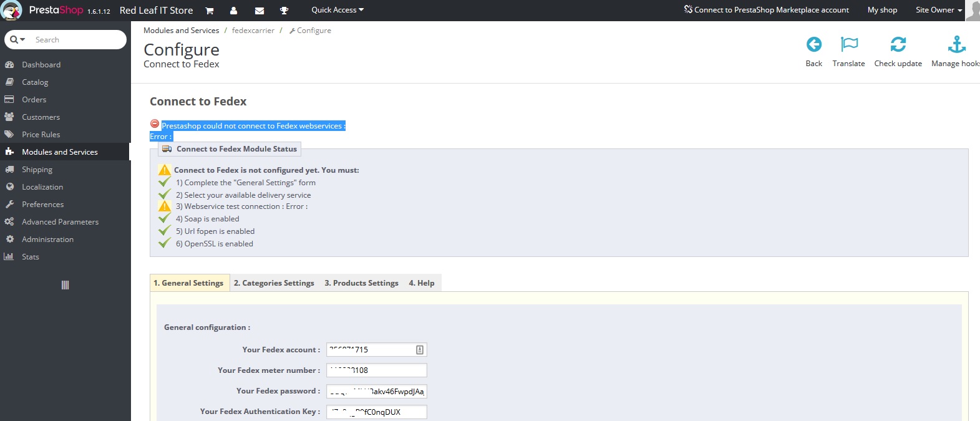980x421 pixels.
Task: Switch to the Help tab
Action: click(422, 283)
